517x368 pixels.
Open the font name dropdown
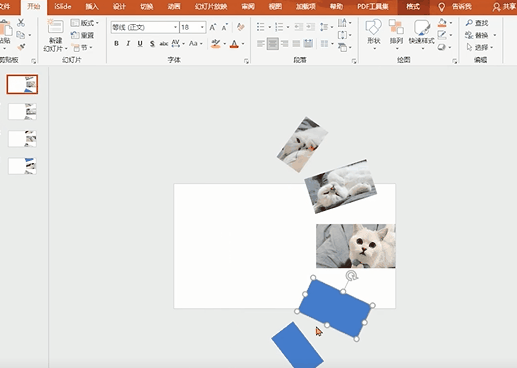click(175, 27)
